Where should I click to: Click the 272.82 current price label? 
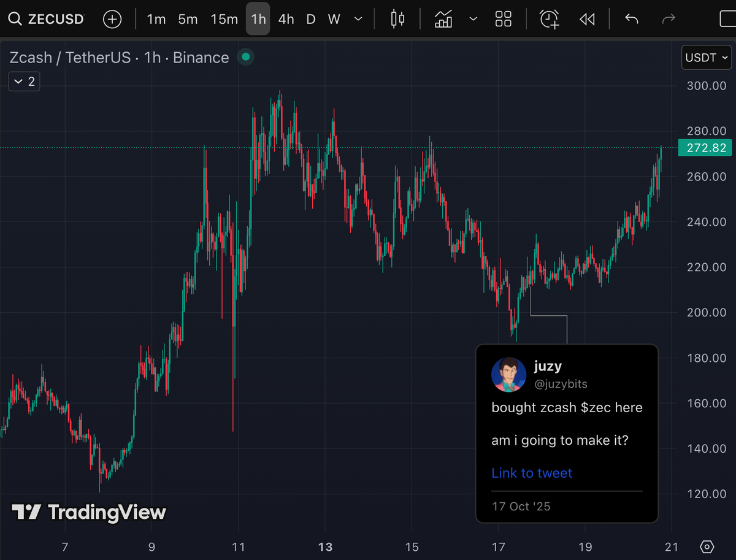click(707, 148)
